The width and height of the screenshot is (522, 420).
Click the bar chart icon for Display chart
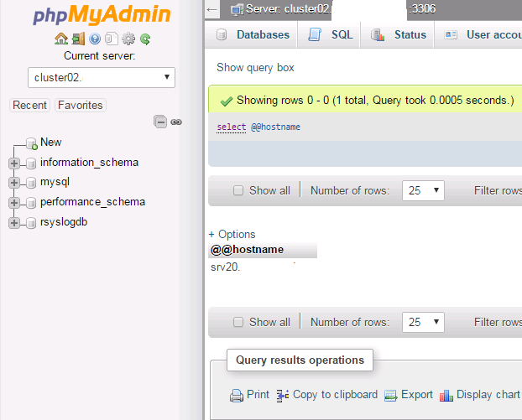pyautogui.click(x=446, y=396)
